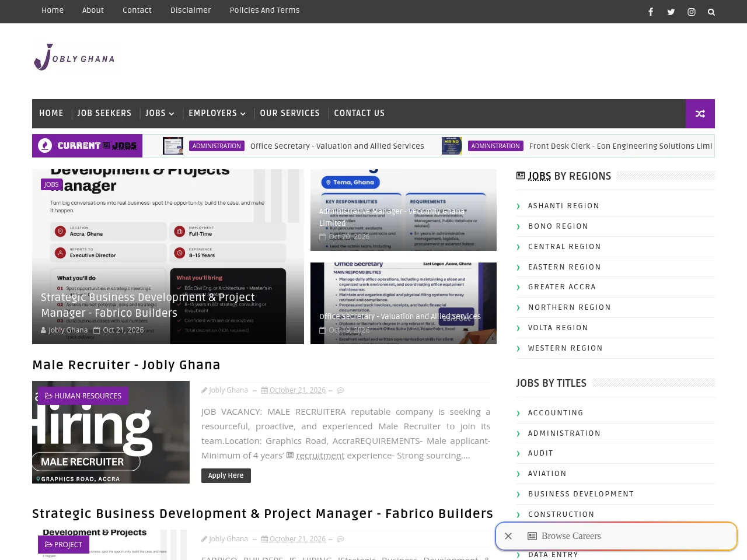Click the Current Jobs ticker badge

[87, 146]
